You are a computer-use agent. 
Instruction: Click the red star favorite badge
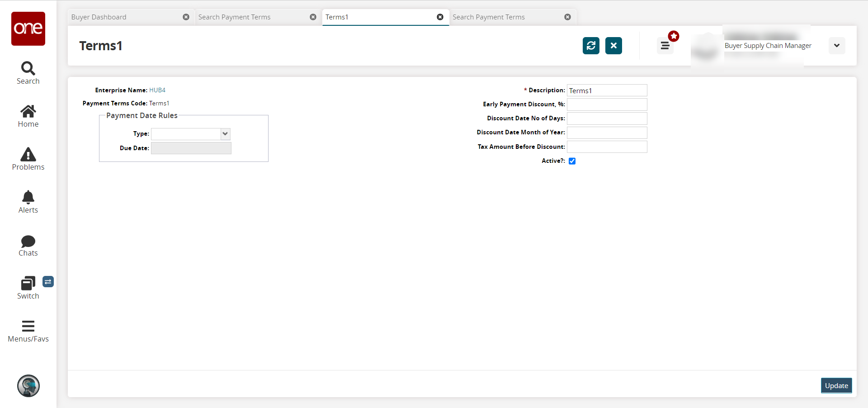point(674,36)
